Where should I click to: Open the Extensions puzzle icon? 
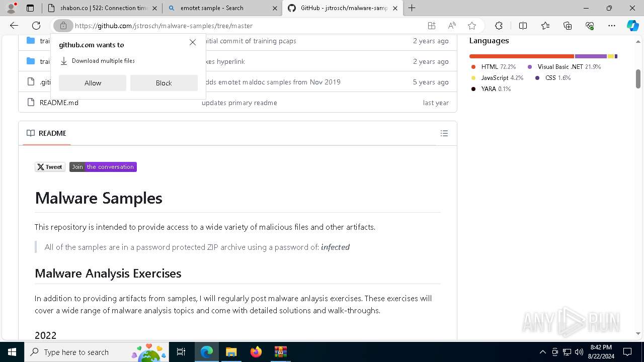coord(499,26)
